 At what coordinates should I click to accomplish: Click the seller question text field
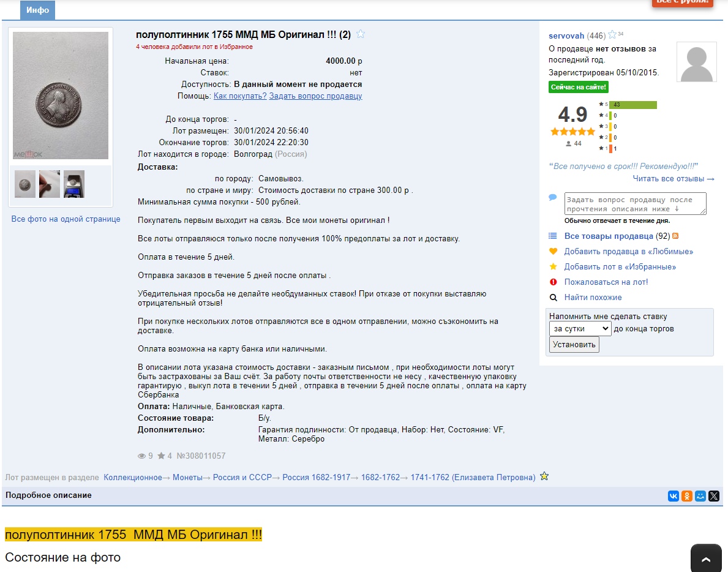point(635,204)
